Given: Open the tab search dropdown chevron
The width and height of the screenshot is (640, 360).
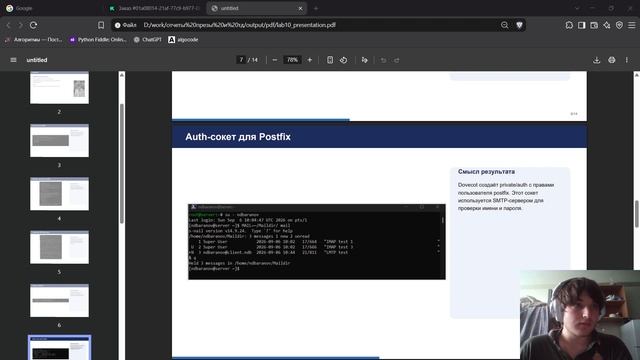Looking at the screenshot, I should tap(577, 8).
